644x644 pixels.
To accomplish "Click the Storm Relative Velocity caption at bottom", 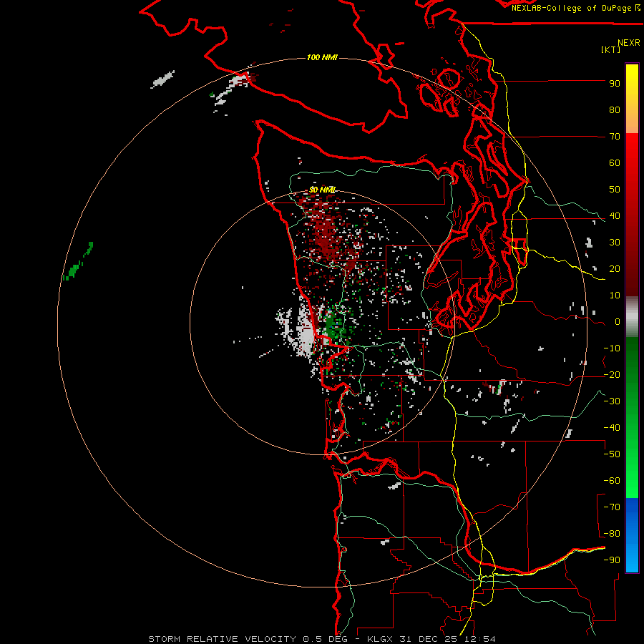I will [x=321, y=639].
